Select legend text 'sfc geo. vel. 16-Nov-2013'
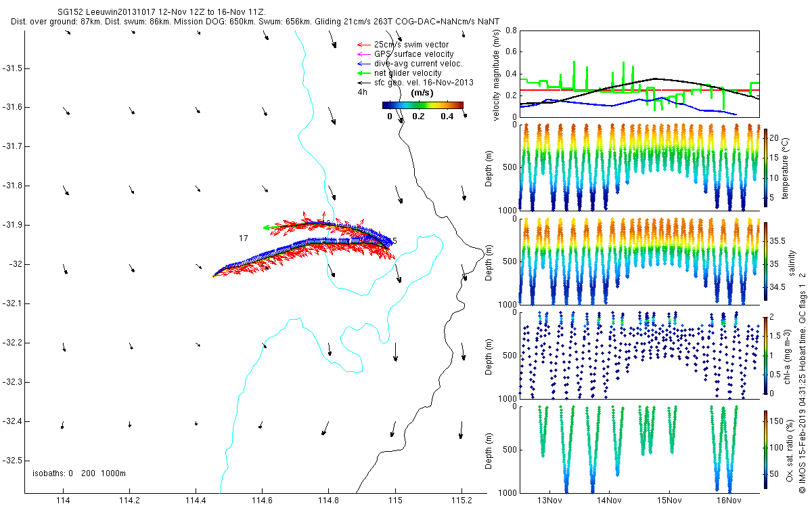The width and height of the screenshot is (812, 508). click(424, 83)
